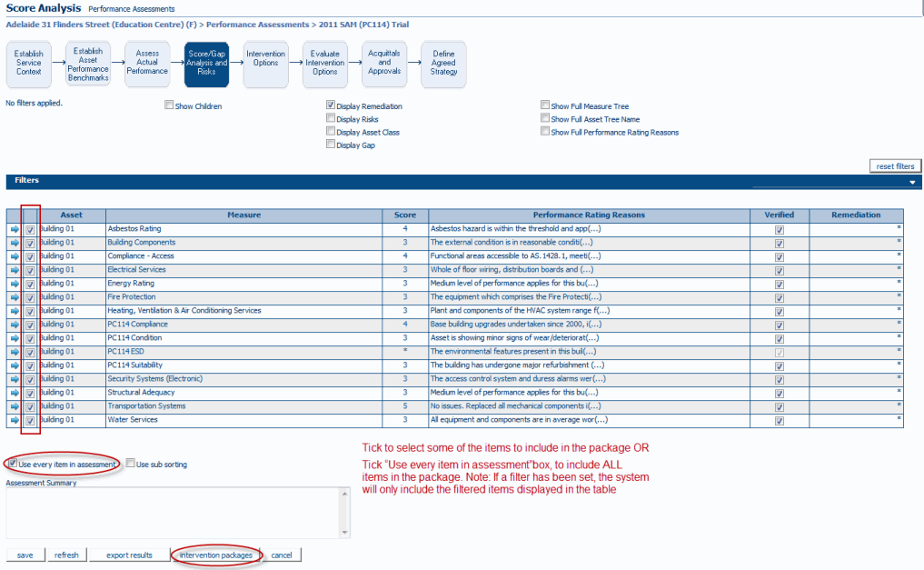This screenshot has height=570, width=924.
Task: Sort by the Measure column header
Action: point(244,215)
